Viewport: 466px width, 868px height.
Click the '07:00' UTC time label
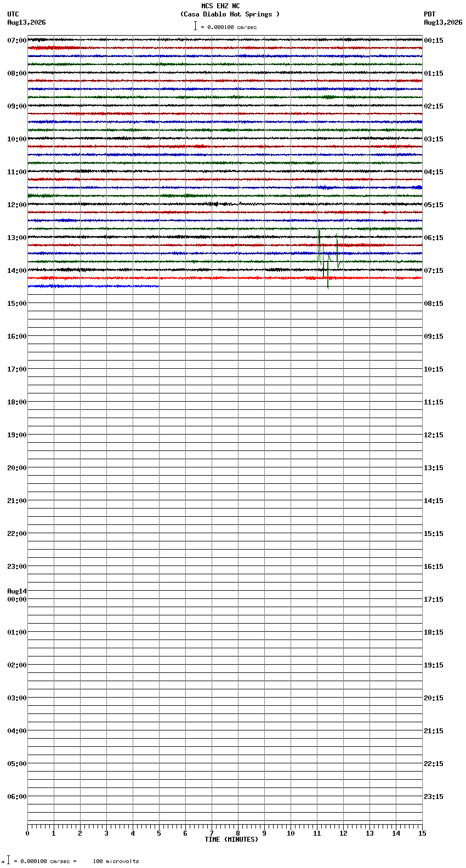[17, 41]
